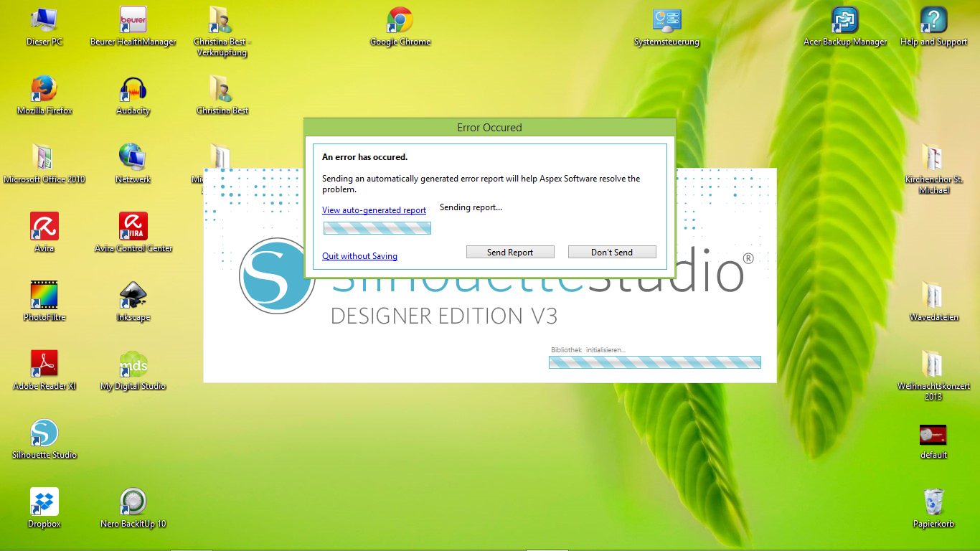
Task: Click the Send Report button
Action: (510, 252)
